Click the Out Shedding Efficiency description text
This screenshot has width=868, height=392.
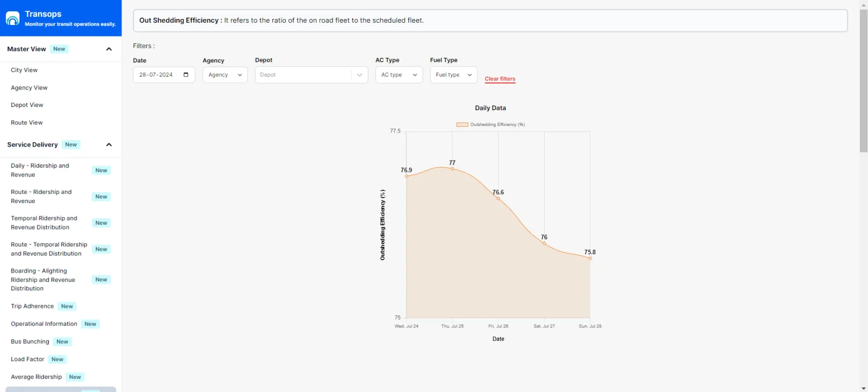[x=282, y=20]
